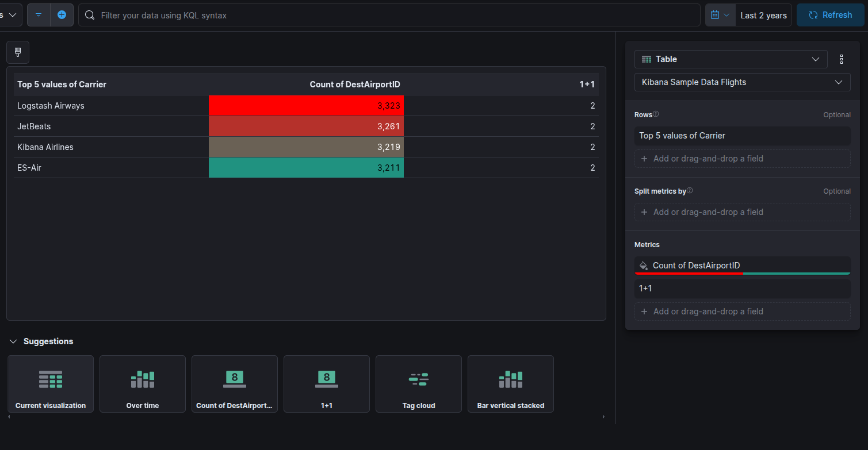Click the suggestions scroll right arrow
The height and width of the screenshot is (450, 868).
(x=603, y=417)
